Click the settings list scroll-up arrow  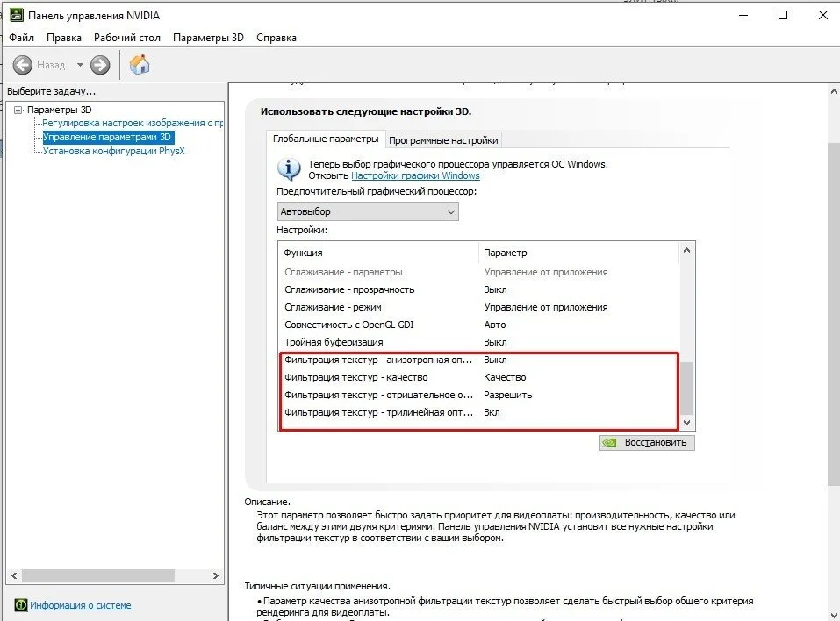(686, 250)
